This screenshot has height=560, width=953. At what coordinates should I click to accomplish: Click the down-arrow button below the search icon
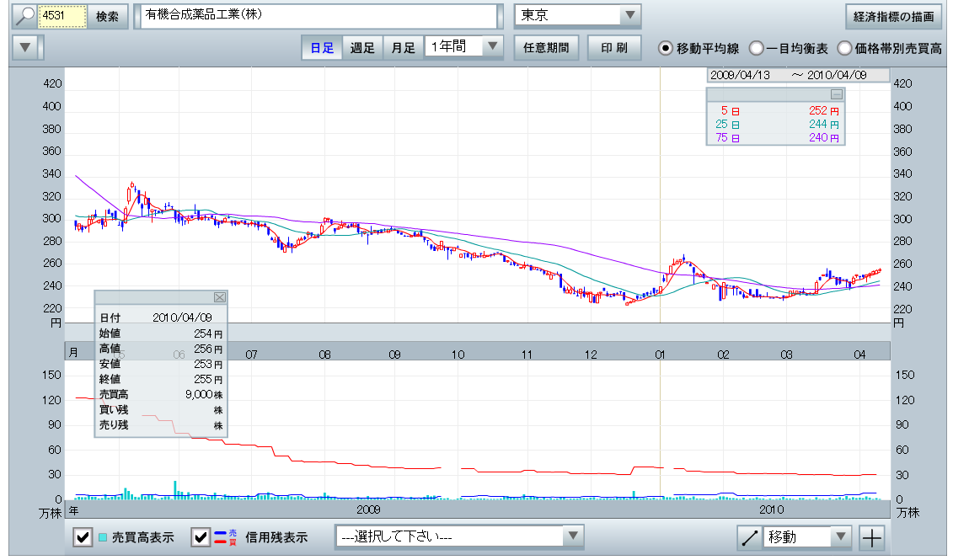pos(28,47)
